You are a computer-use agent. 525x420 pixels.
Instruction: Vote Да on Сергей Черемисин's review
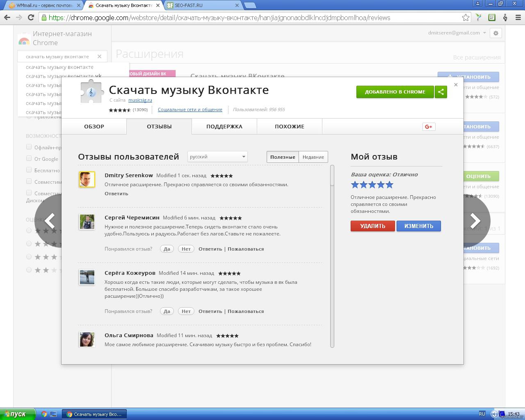(167, 249)
